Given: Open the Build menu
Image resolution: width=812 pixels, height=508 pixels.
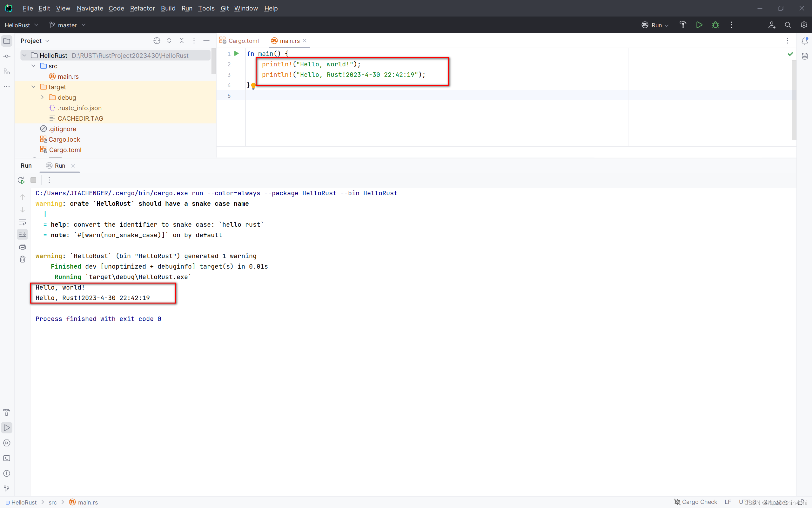Looking at the screenshot, I should click(x=168, y=8).
